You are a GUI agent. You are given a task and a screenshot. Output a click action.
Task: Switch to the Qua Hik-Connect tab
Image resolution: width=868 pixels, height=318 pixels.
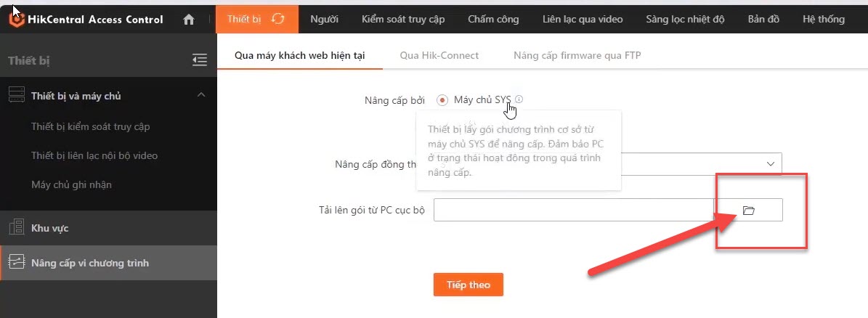439,54
